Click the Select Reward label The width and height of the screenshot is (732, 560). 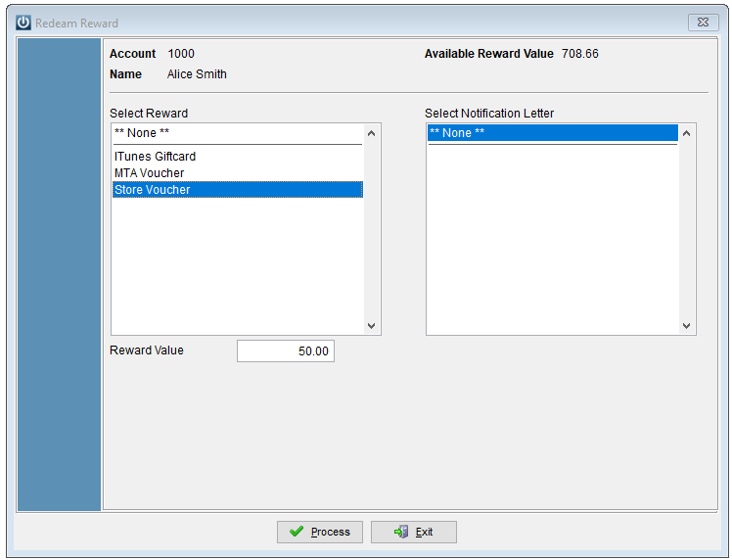149,114
